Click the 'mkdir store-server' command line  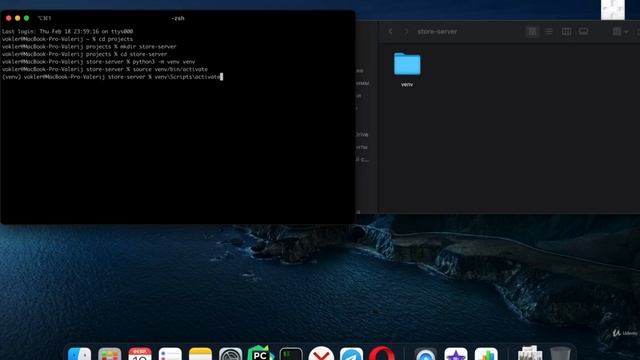point(89,47)
